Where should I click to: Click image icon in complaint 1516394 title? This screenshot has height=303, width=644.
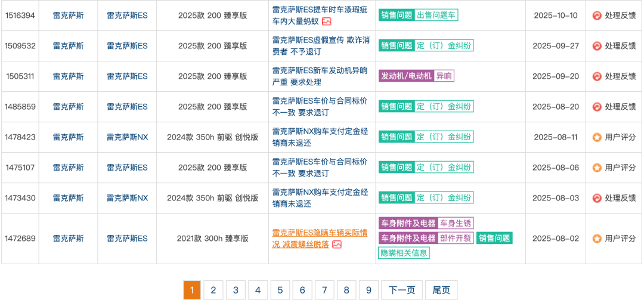coord(327,21)
